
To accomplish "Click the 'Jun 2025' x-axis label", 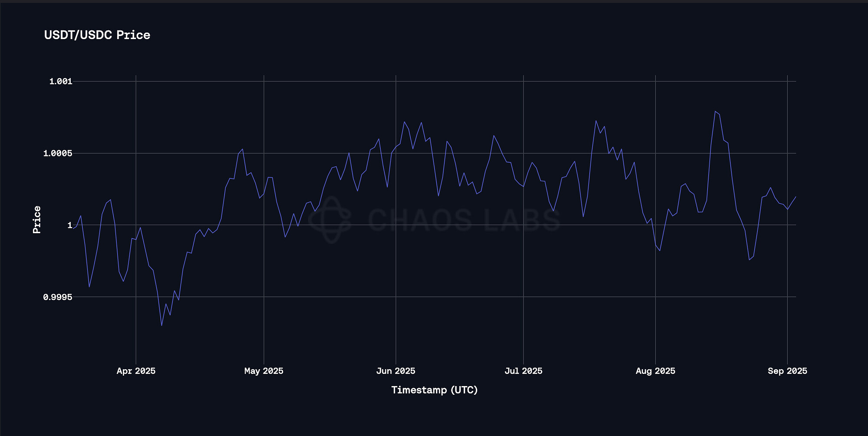I will (396, 371).
